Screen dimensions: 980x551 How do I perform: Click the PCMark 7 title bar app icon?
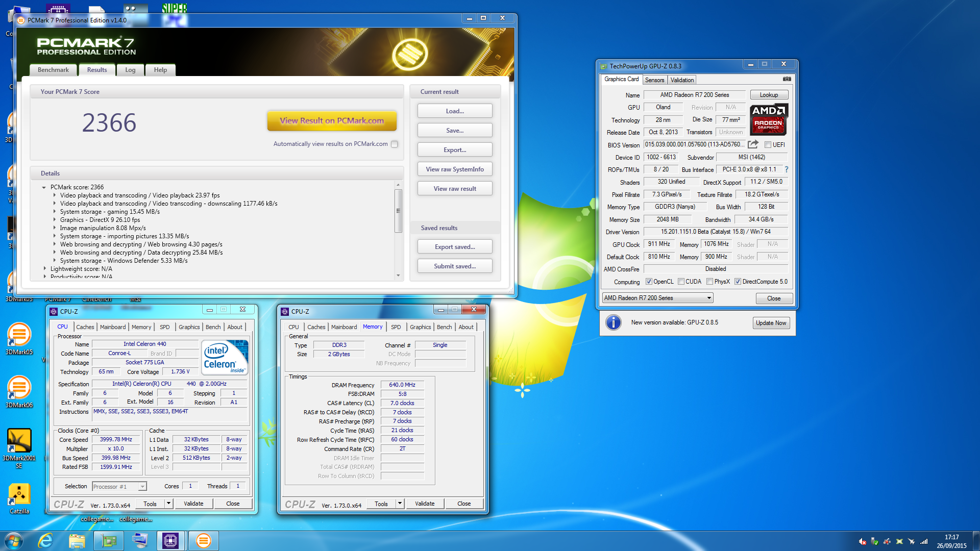click(21, 20)
